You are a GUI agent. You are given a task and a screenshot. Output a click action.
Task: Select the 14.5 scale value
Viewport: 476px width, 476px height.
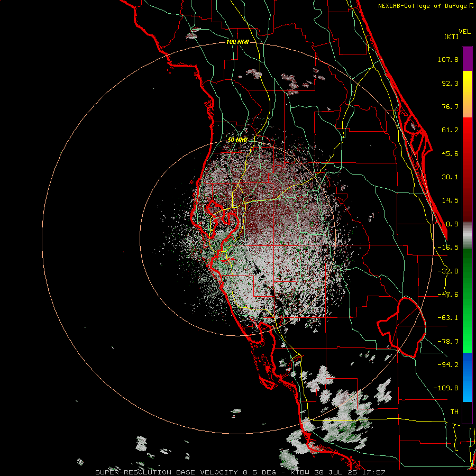click(450, 200)
